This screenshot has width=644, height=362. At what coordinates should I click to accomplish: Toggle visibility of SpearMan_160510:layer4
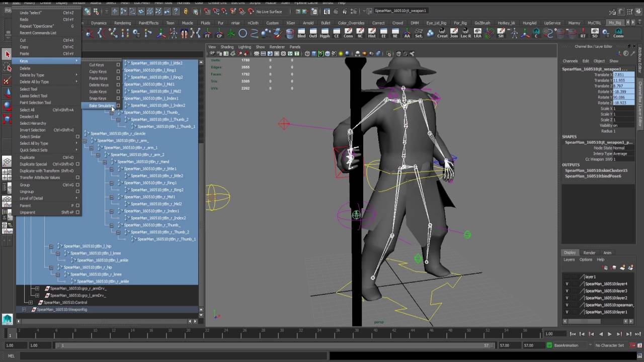pos(567,284)
